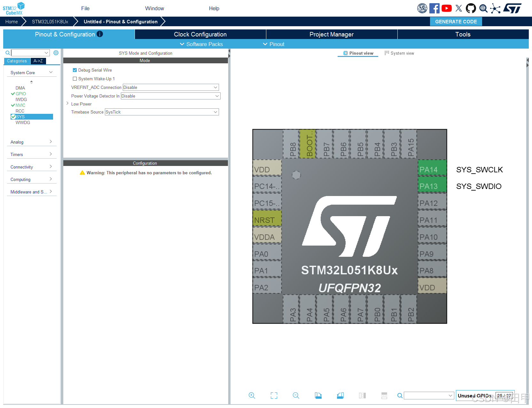532x408 pixels.
Task: Expand the Timers category
Action: [31, 154]
